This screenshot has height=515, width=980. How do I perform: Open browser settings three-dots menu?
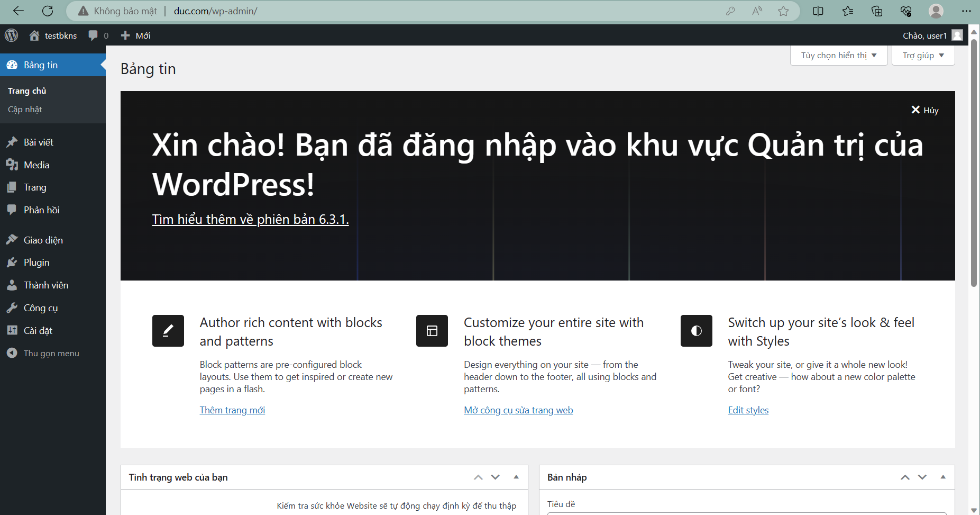click(x=966, y=11)
